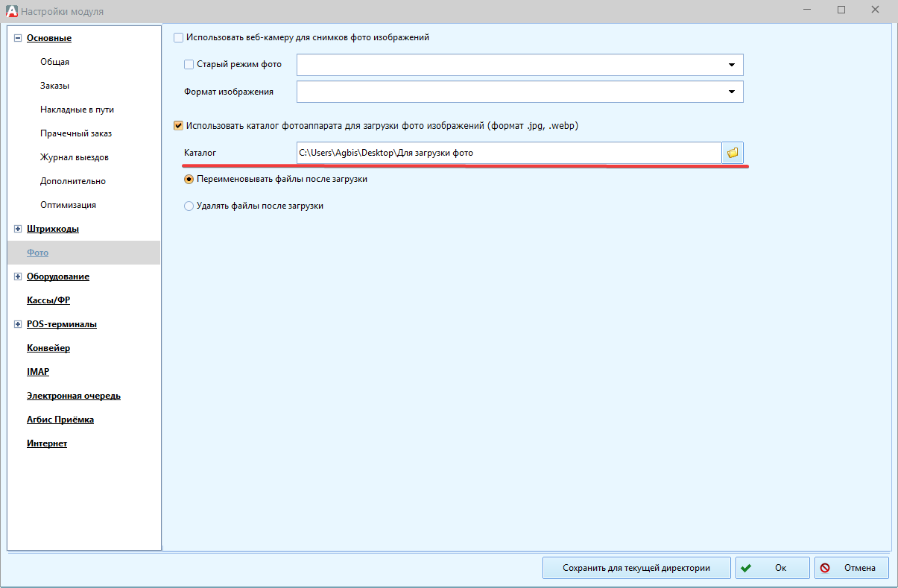Open Накладные в пути settings page
Image resolution: width=898 pixels, height=588 pixels.
[77, 110]
